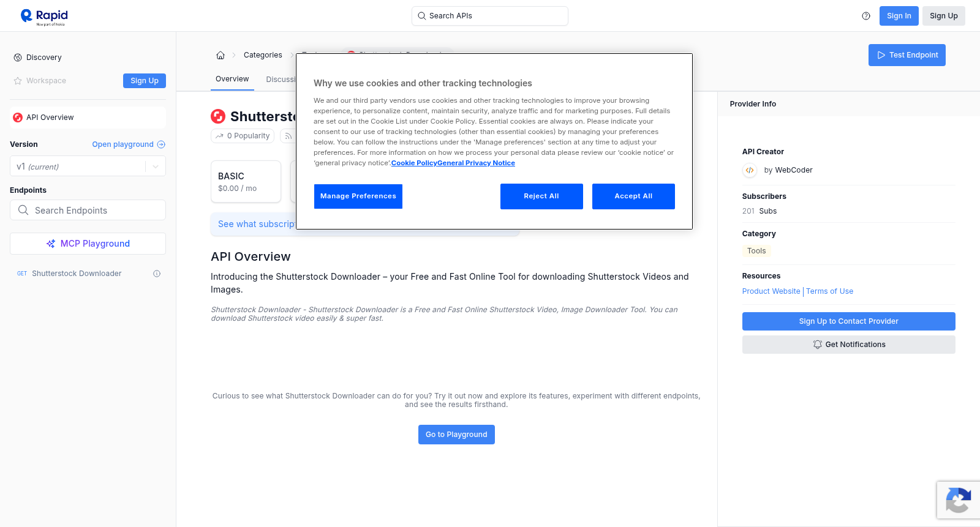Open the Product Website link
Image resolution: width=980 pixels, height=527 pixels.
pos(771,291)
